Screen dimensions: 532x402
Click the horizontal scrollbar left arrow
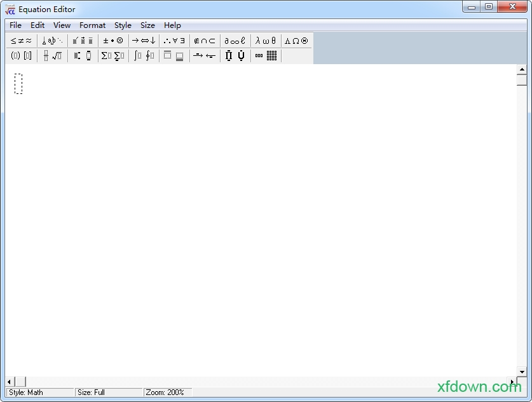point(10,382)
